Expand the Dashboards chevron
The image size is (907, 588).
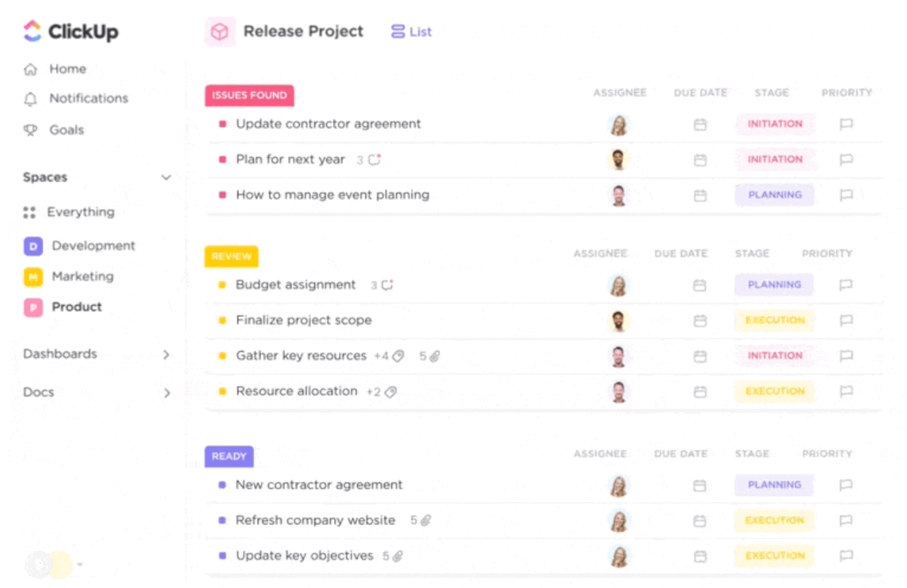(166, 355)
